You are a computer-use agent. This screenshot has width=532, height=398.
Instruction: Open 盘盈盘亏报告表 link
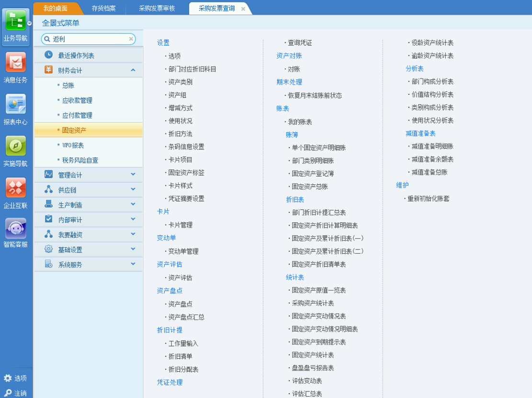313,368
